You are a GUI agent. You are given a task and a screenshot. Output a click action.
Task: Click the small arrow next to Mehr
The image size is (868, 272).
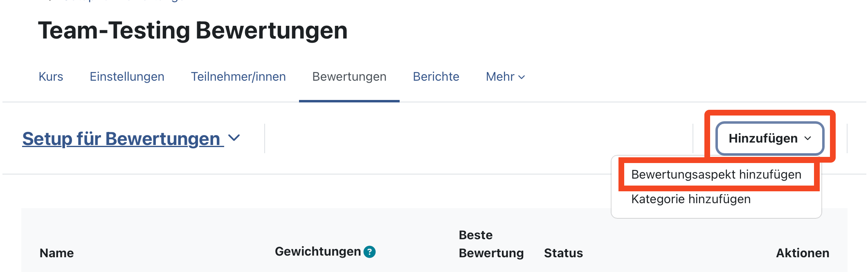tap(522, 77)
